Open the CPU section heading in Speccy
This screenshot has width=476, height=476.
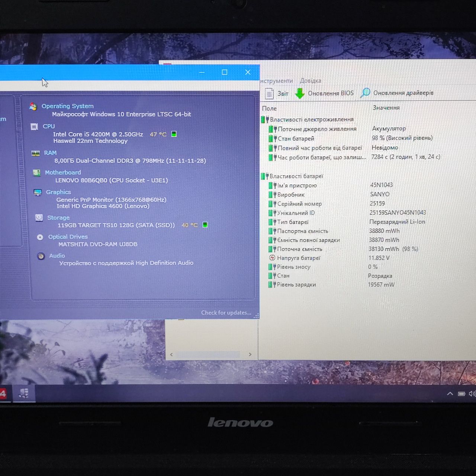[x=49, y=126]
